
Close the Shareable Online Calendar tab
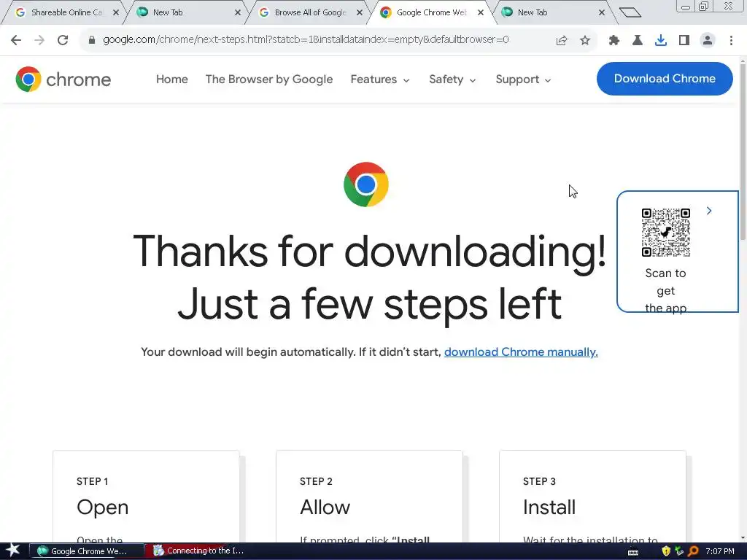[x=116, y=13]
